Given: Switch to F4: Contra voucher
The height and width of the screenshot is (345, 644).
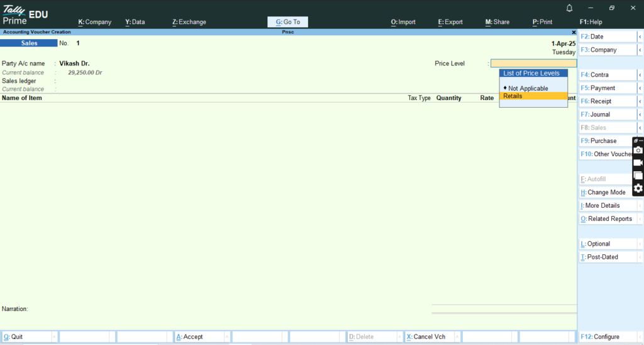Looking at the screenshot, I should coord(608,75).
